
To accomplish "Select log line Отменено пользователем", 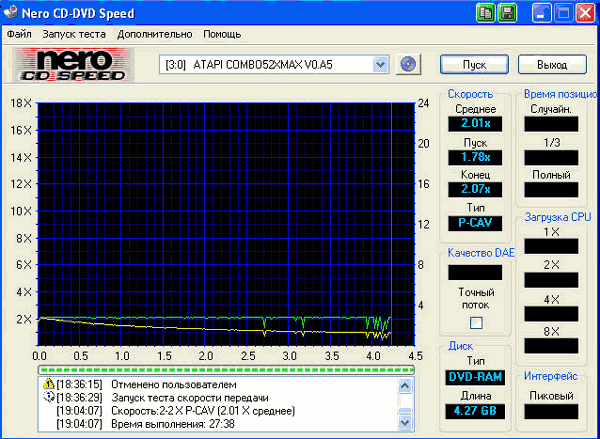I will (x=174, y=384).
